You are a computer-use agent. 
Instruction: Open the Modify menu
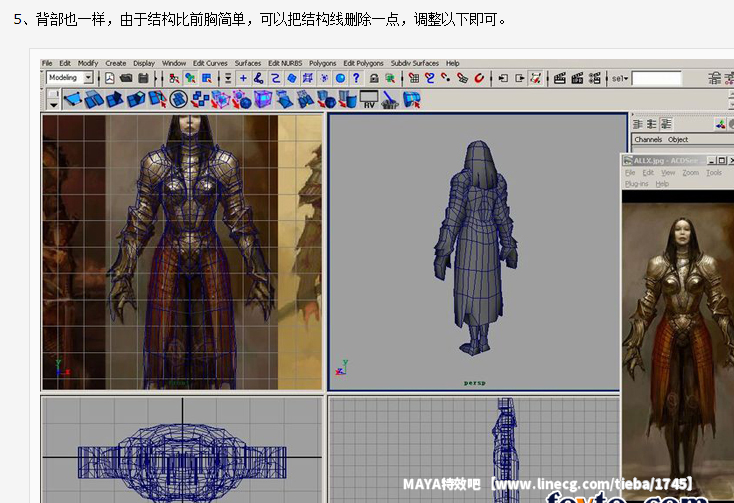pos(88,63)
